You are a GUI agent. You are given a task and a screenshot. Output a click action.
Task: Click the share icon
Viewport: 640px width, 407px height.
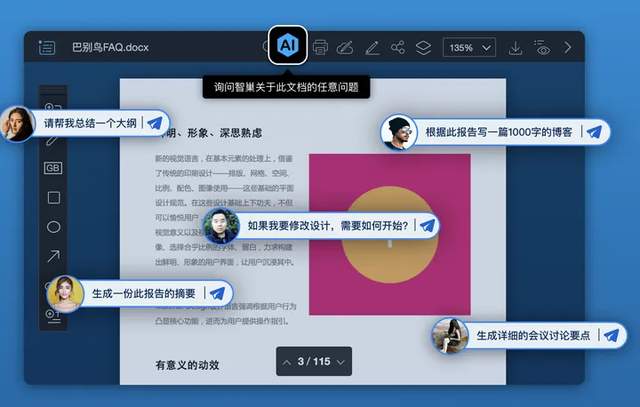398,47
